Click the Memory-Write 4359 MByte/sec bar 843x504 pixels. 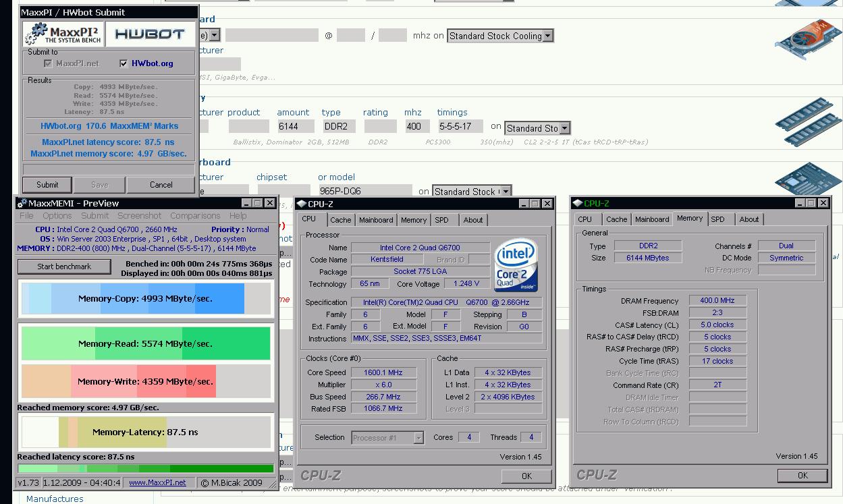(x=146, y=381)
